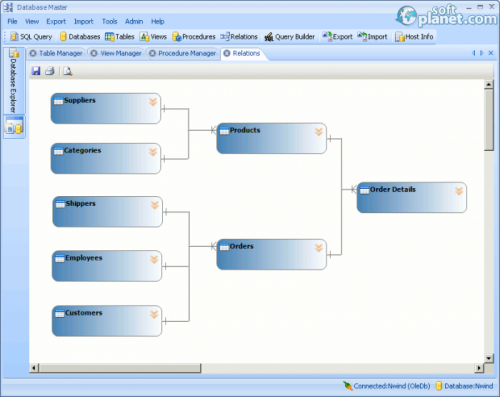The height and width of the screenshot is (397, 500).
Task: Close the View Manager tab icon
Action: coord(94,53)
